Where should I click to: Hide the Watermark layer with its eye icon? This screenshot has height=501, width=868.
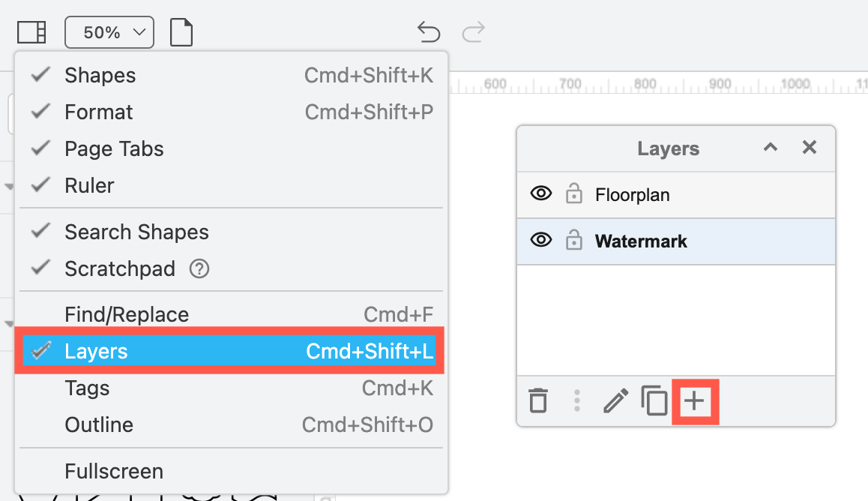pos(541,241)
